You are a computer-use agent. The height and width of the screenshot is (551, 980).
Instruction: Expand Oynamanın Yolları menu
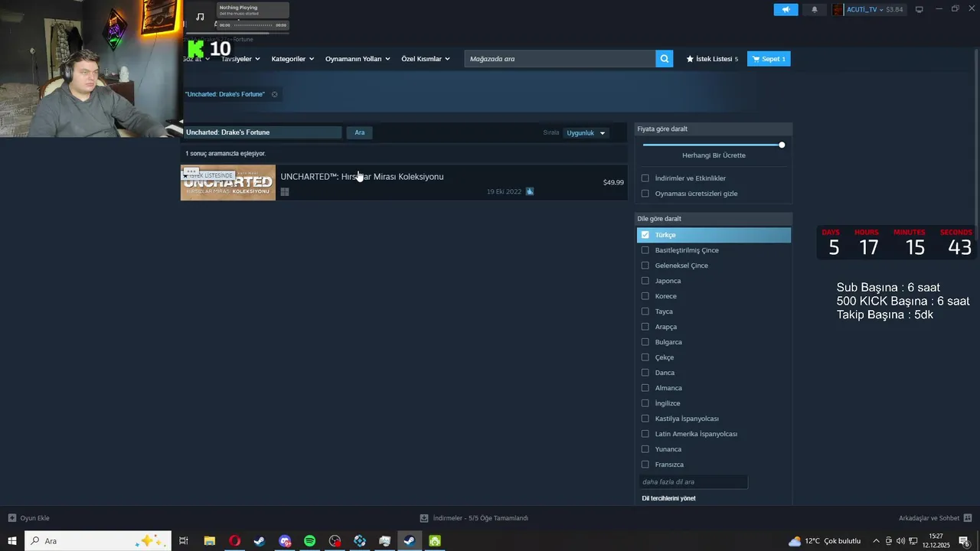tap(358, 59)
